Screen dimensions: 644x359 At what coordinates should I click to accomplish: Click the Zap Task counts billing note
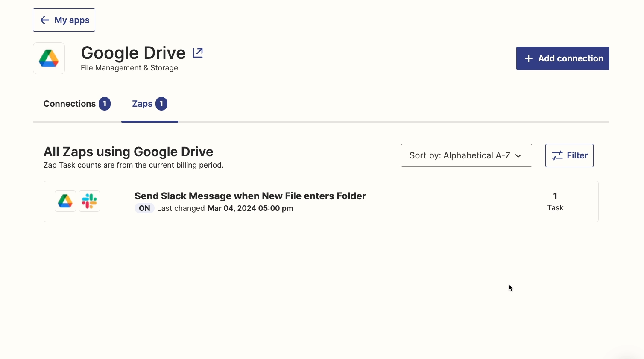tap(134, 165)
